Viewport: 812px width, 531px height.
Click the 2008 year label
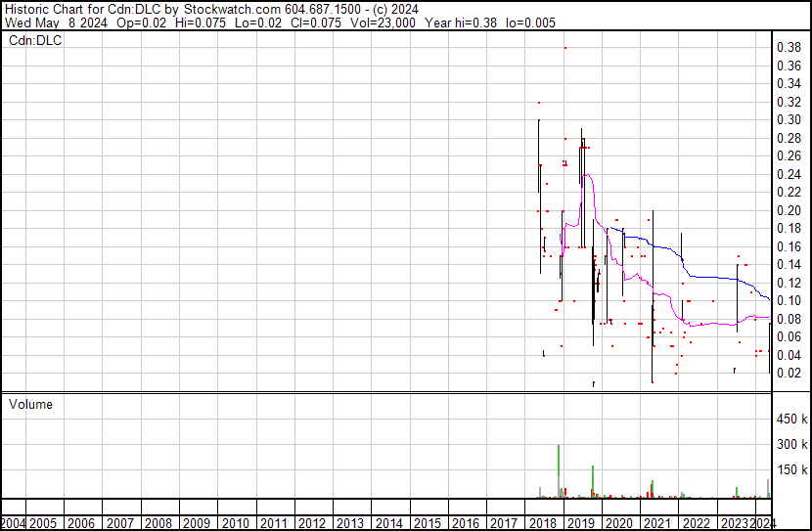(x=158, y=523)
